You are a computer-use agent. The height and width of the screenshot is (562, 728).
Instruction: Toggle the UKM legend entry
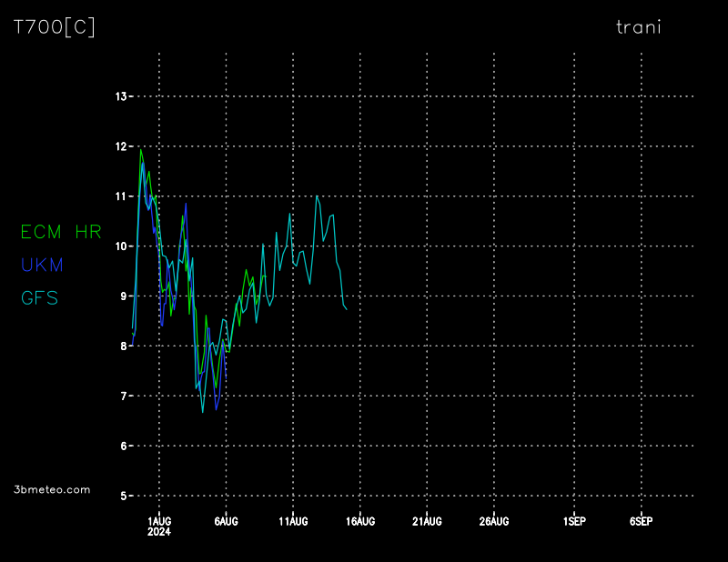42,265
